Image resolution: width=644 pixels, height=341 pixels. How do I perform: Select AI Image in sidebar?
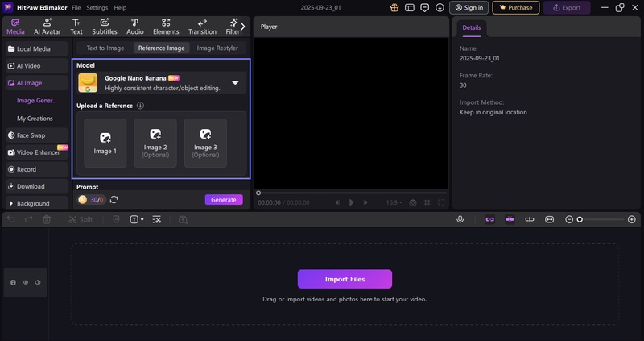pyautogui.click(x=36, y=83)
